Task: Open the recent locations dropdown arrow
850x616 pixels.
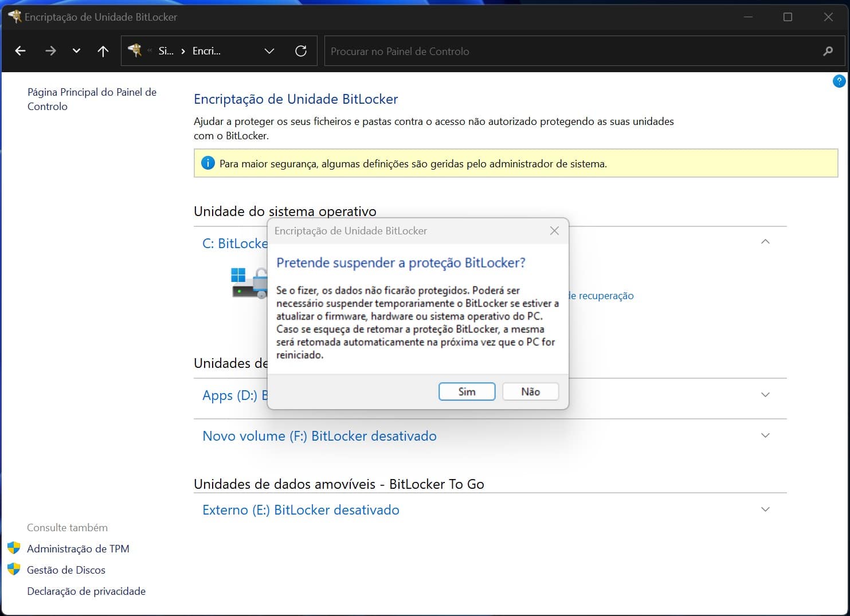Action: coord(76,51)
